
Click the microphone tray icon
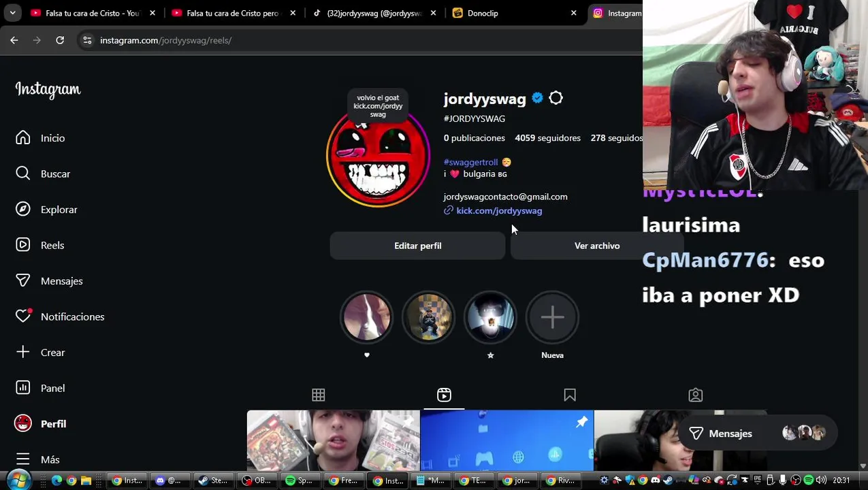tap(783, 480)
